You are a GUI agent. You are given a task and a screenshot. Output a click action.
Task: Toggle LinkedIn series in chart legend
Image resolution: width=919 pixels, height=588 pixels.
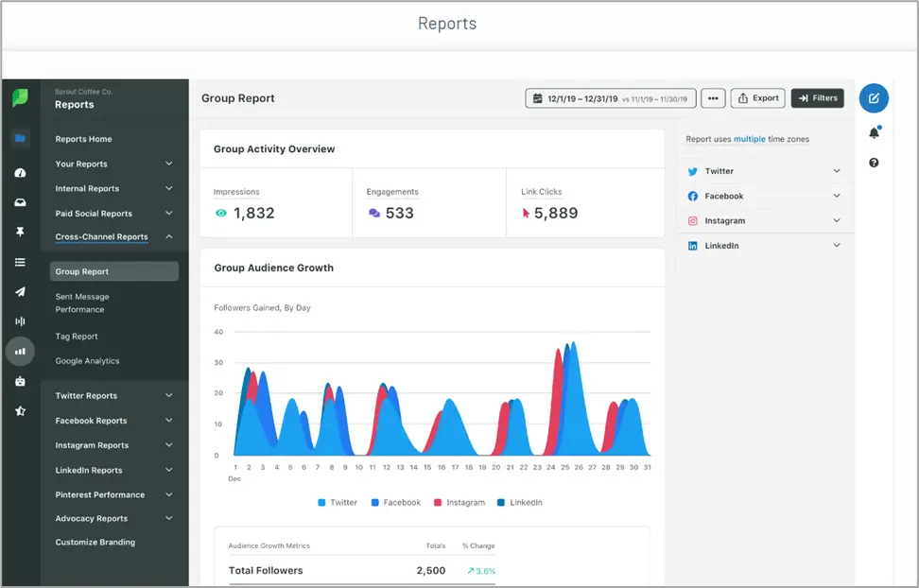[520, 502]
